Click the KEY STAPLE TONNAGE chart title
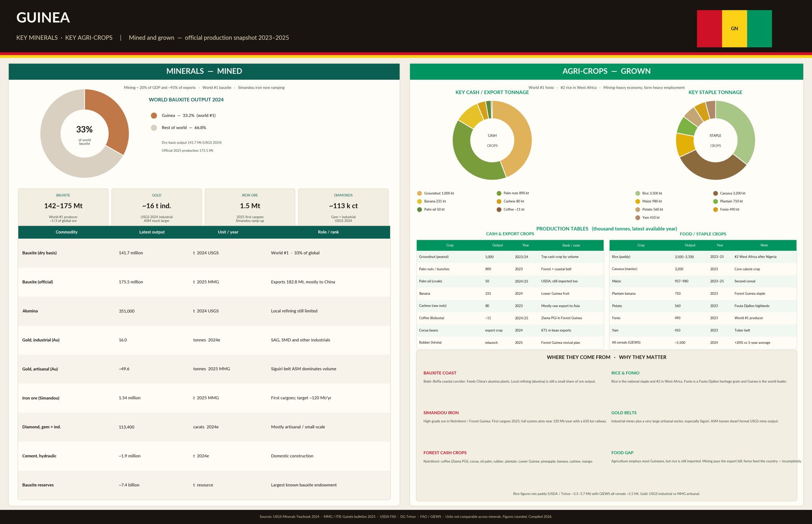 pos(715,93)
